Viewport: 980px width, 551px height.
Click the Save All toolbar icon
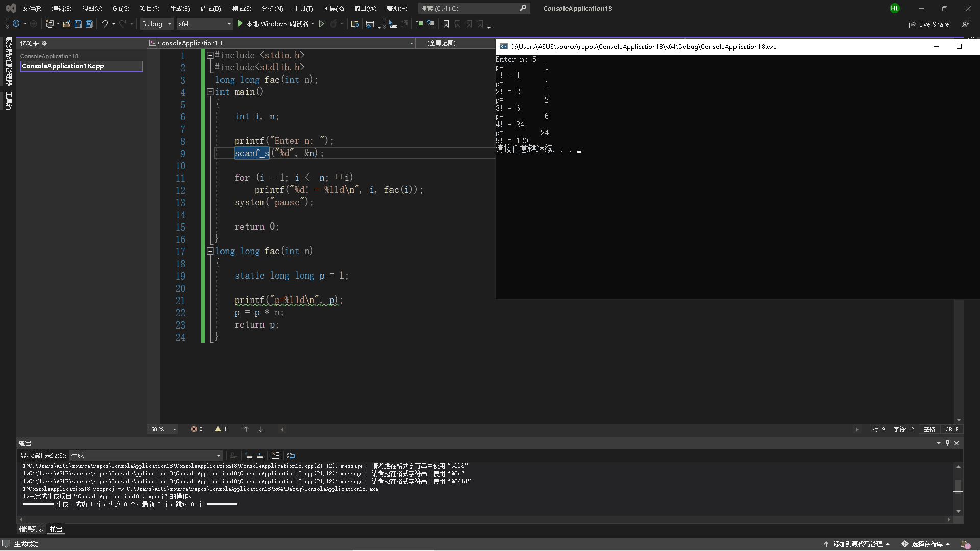point(89,24)
